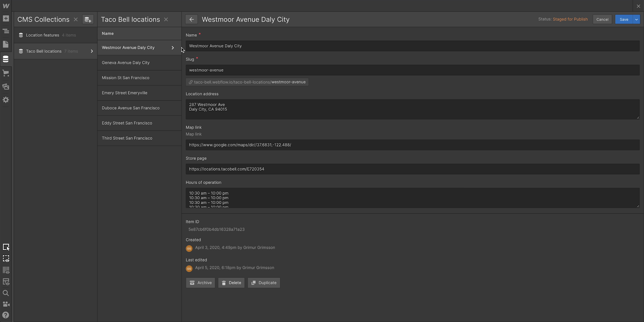Open Westmoor Avenue Daly City item chevron
The width and height of the screenshot is (644, 322).
pyautogui.click(x=173, y=47)
